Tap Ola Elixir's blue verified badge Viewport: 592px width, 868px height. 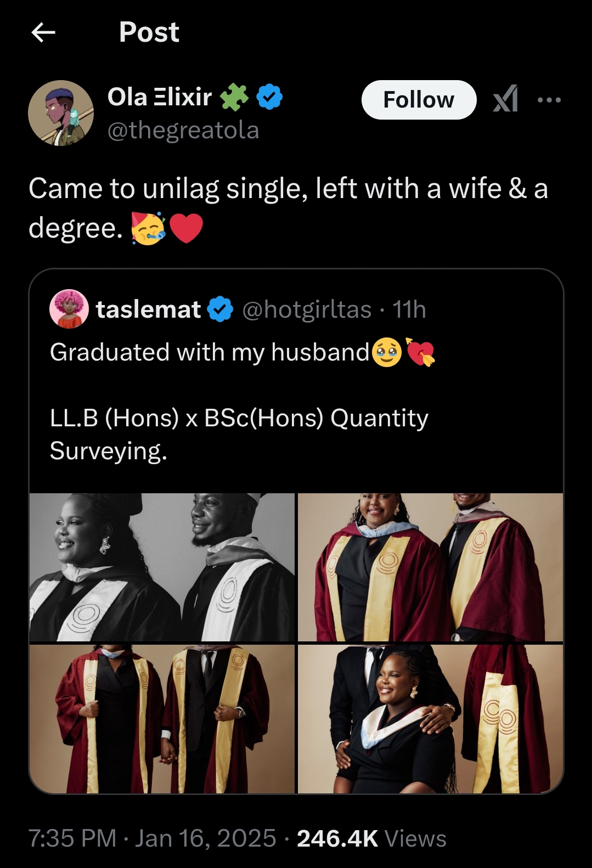269,97
